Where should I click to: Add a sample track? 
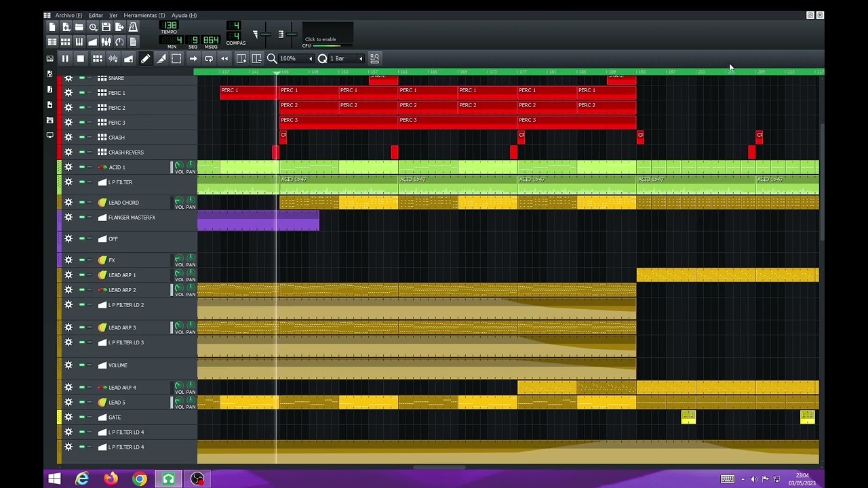[x=113, y=59]
